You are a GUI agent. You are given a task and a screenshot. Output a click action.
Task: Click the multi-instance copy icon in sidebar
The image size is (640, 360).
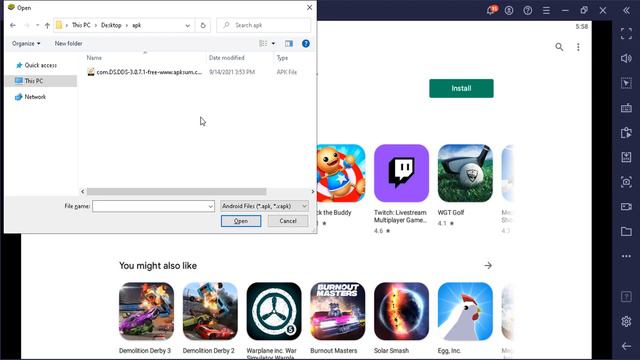626,133
